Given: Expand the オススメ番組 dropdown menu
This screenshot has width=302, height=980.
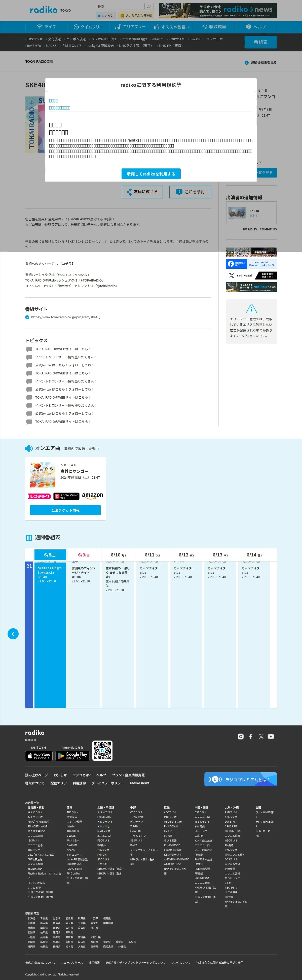Looking at the screenshot, I should click(x=172, y=27).
